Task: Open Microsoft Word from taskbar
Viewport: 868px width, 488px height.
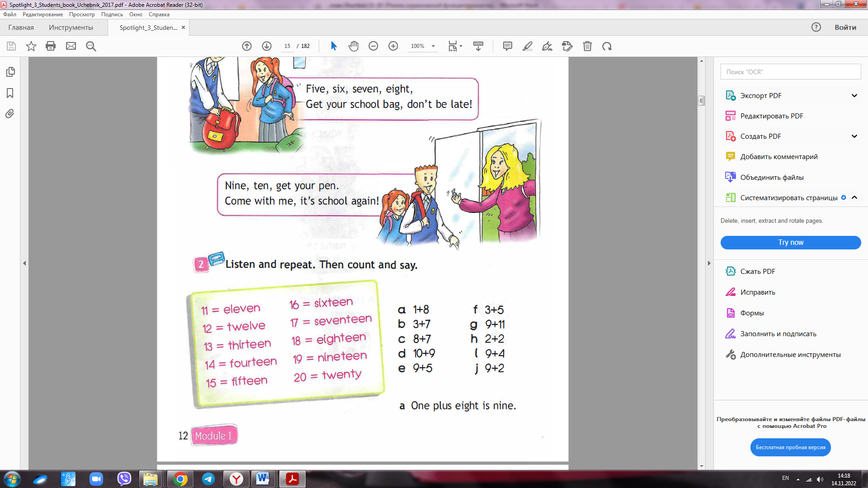Action: pos(263,479)
